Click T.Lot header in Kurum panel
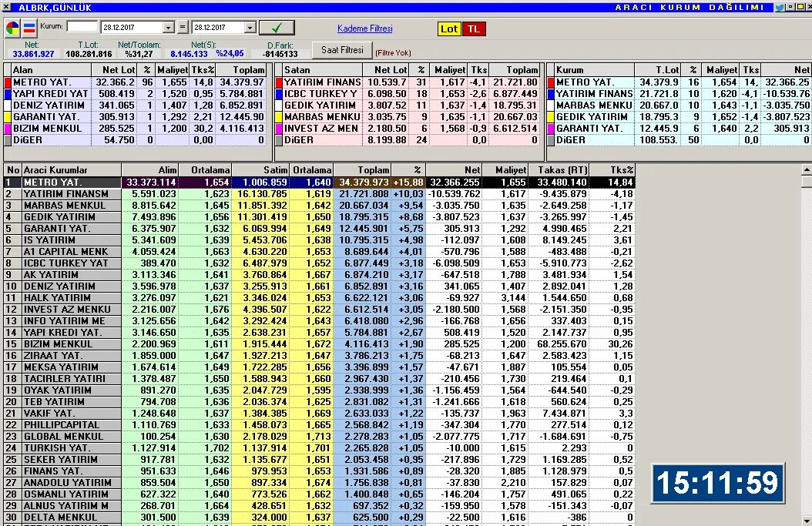 (x=658, y=70)
